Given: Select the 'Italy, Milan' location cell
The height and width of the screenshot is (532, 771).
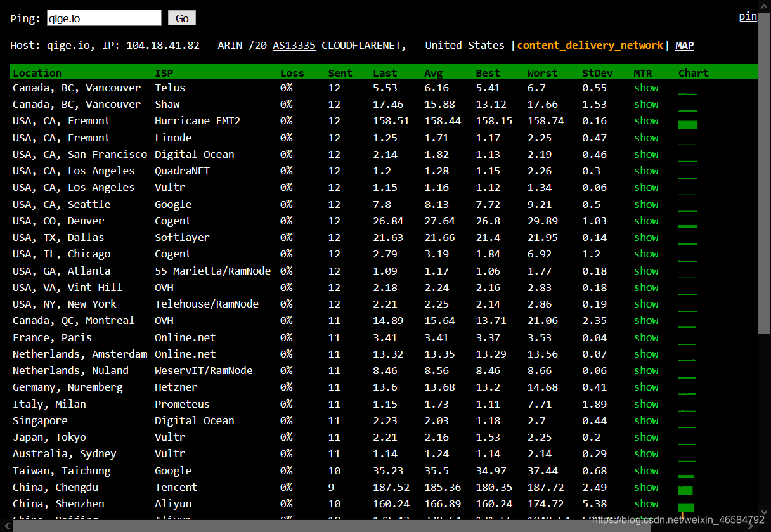Looking at the screenshot, I should pyautogui.click(x=49, y=404).
